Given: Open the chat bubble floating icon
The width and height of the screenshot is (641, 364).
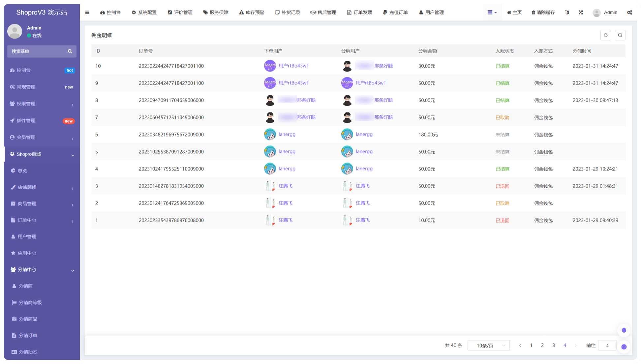Looking at the screenshot, I should pos(624,347).
